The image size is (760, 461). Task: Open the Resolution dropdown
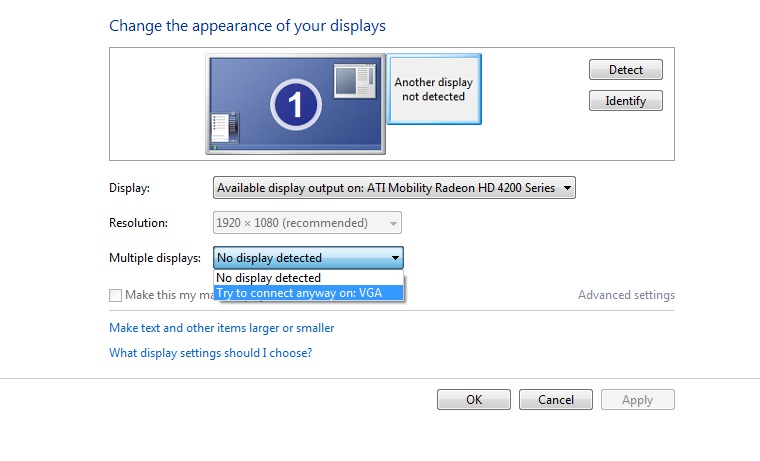(307, 223)
